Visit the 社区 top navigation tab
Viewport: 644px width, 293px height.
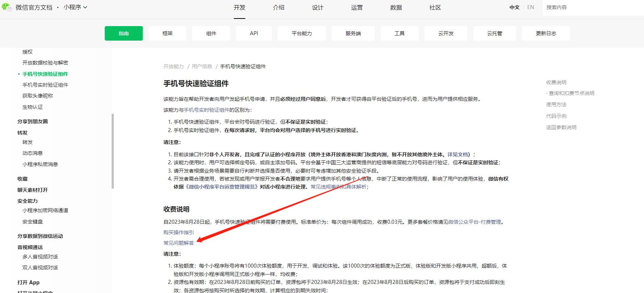coord(435,8)
